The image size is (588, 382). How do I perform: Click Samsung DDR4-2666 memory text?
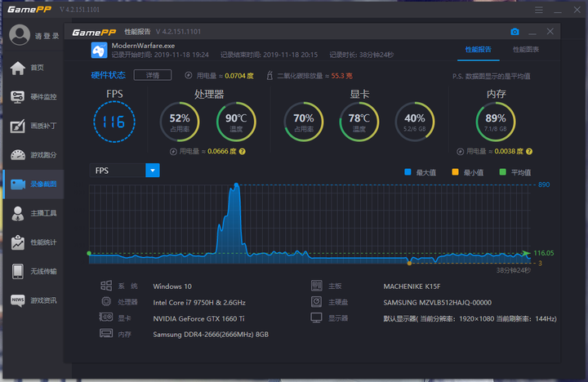coord(211,335)
